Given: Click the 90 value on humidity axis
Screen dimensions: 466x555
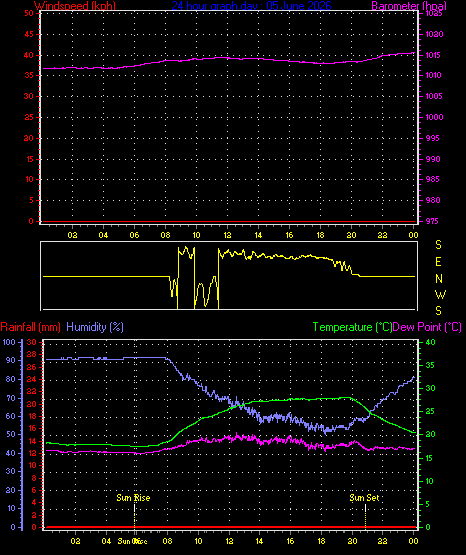Looking at the screenshot, I should [x=10, y=360].
